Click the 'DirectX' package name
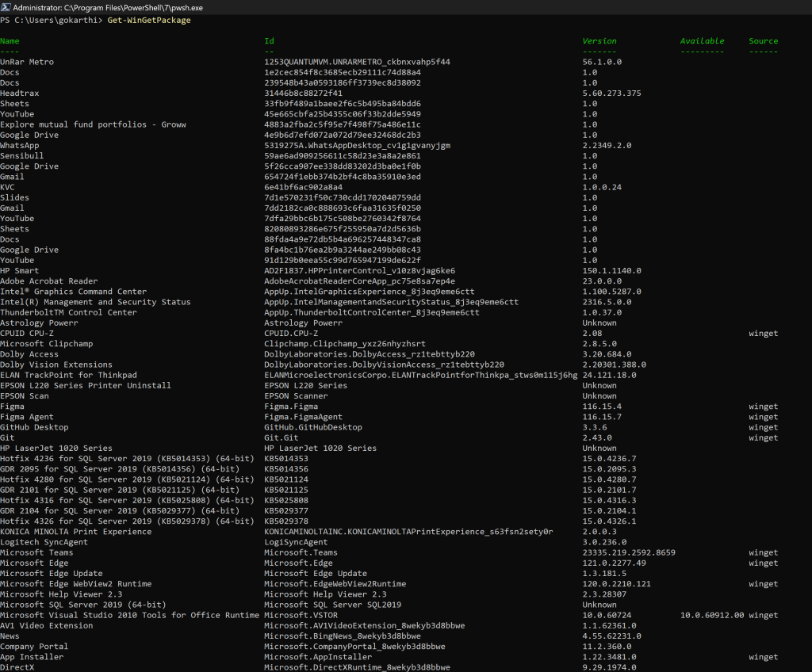The image size is (812, 672). pyautogui.click(x=17, y=667)
